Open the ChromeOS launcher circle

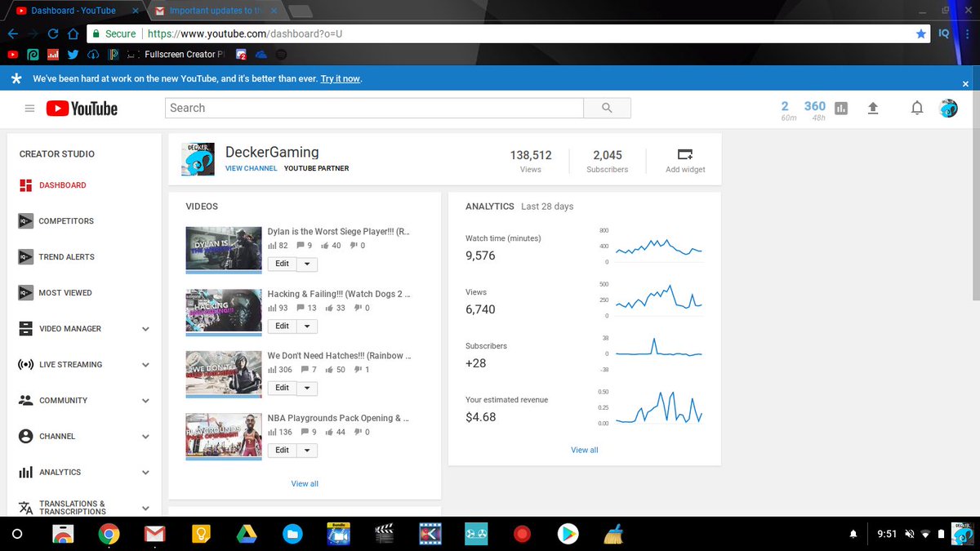[18, 534]
